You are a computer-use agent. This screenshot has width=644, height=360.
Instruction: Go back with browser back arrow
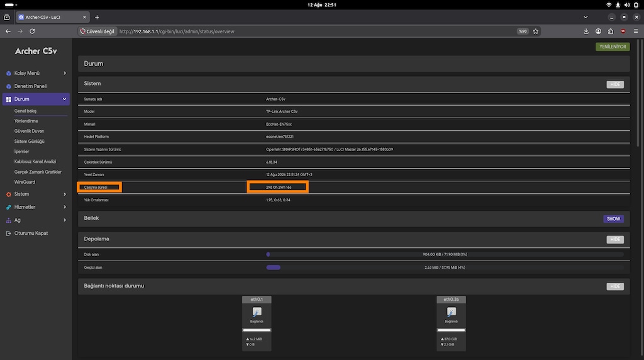click(x=8, y=31)
